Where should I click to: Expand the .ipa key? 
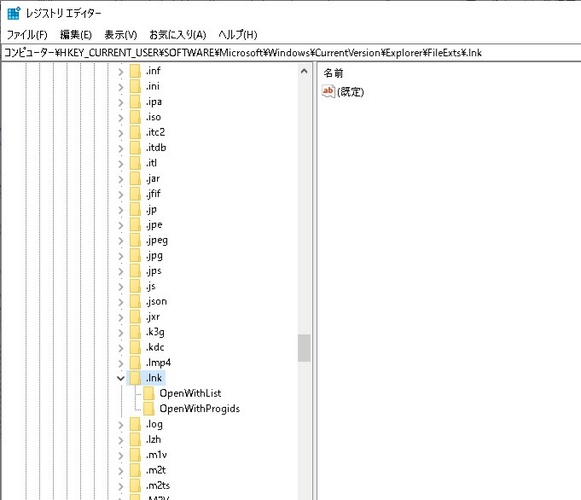point(121,102)
